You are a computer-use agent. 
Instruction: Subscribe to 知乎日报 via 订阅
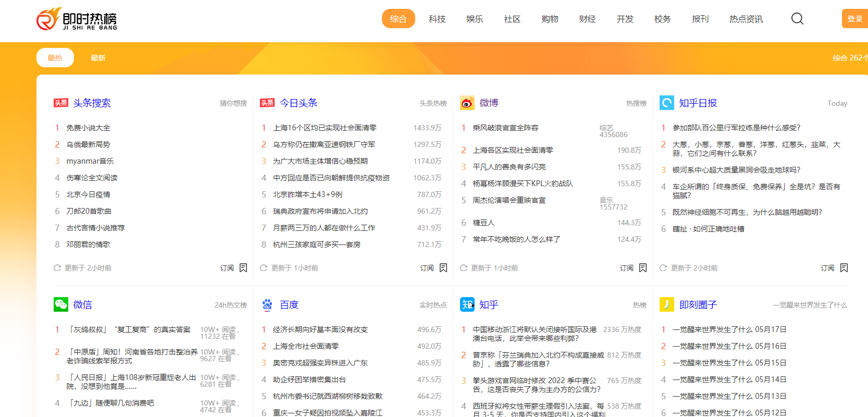[x=828, y=268]
